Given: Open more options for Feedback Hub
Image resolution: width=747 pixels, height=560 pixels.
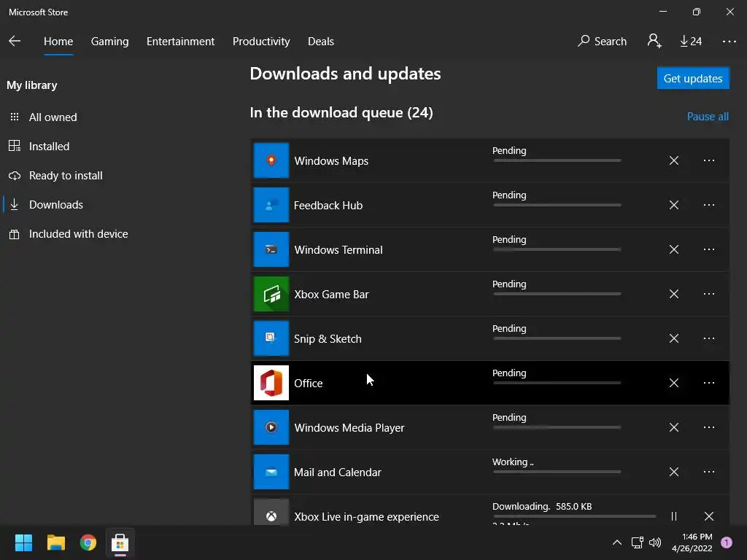Looking at the screenshot, I should click(709, 205).
